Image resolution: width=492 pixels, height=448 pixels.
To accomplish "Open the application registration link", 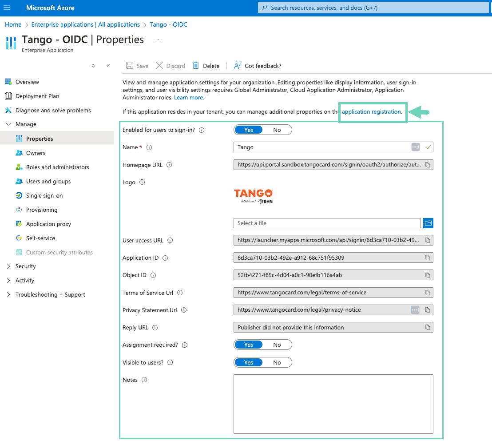I will (x=371, y=112).
